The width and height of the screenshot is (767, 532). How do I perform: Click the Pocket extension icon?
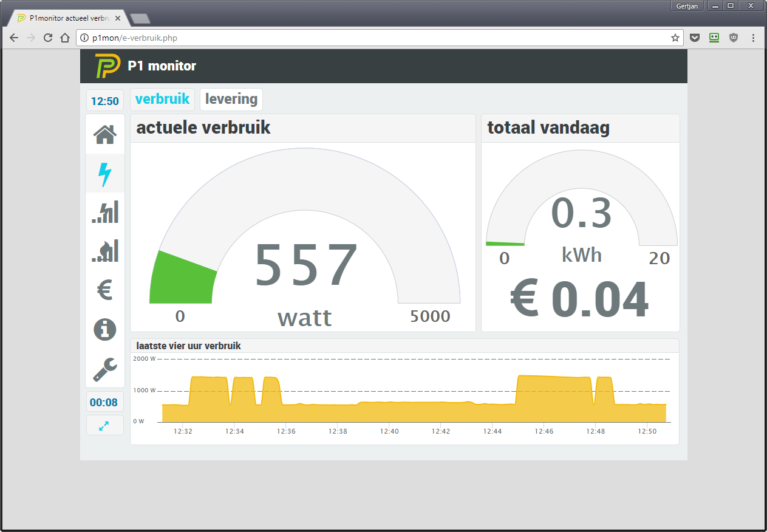(695, 38)
